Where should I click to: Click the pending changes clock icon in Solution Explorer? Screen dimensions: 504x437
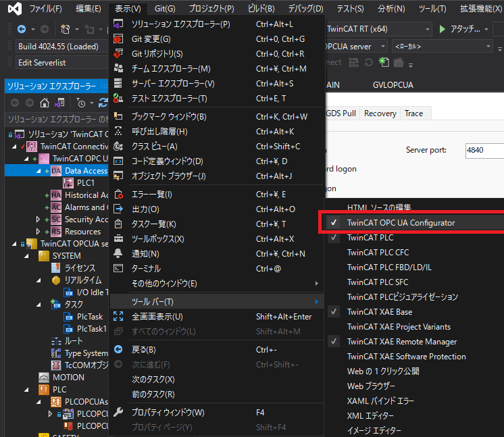click(x=81, y=103)
